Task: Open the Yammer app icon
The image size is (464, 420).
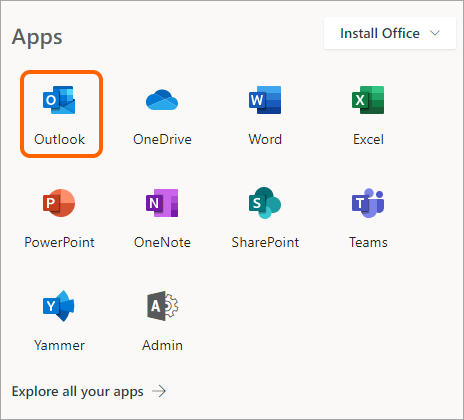Action: click(59, 306)
